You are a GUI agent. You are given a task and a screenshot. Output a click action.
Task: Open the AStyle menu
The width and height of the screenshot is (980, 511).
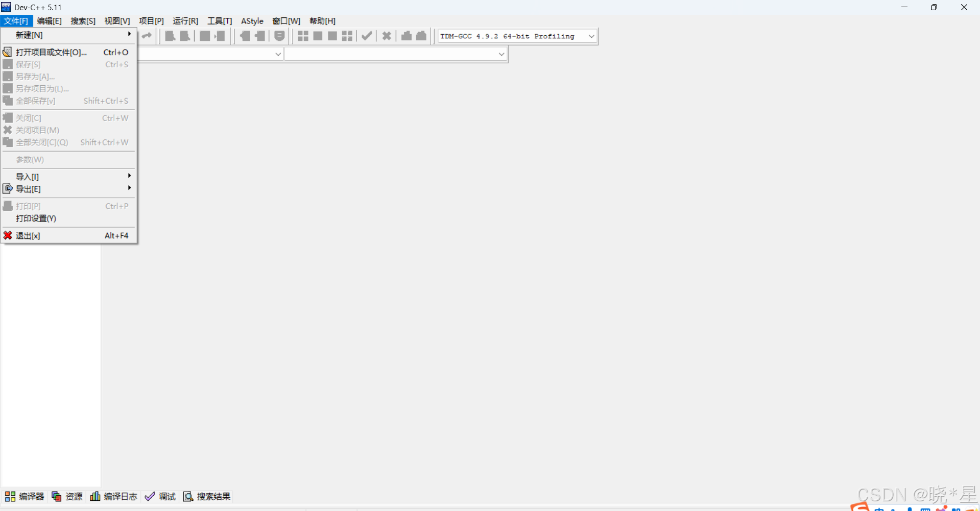(x=252, y=21)
